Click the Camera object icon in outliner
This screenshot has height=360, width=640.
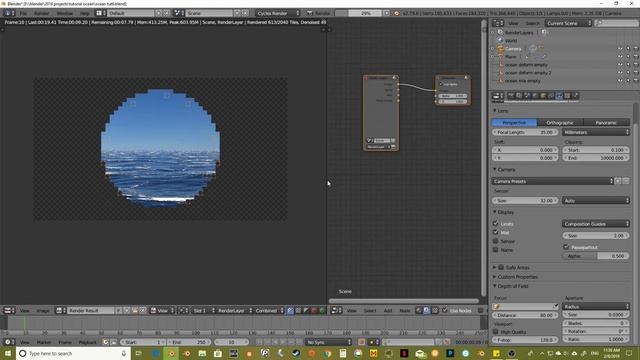pos(500,49)
